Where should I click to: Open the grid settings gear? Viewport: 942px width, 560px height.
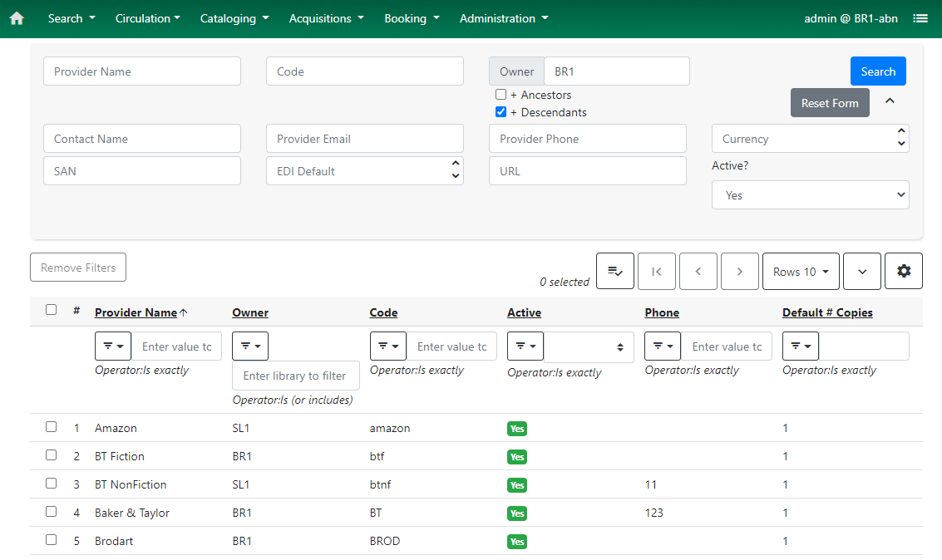pyautogui.click(x=904, y=271)
